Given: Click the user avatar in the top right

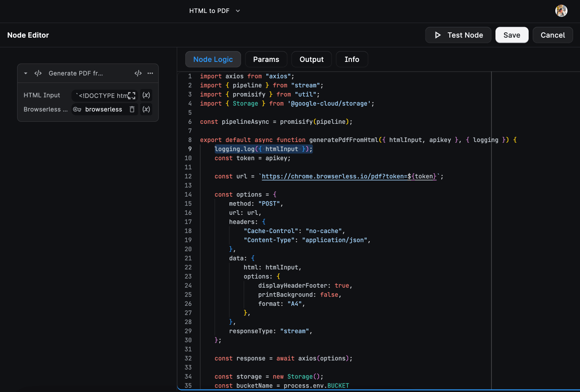Looking at the screenshot, I should click(x=561, y=11).
